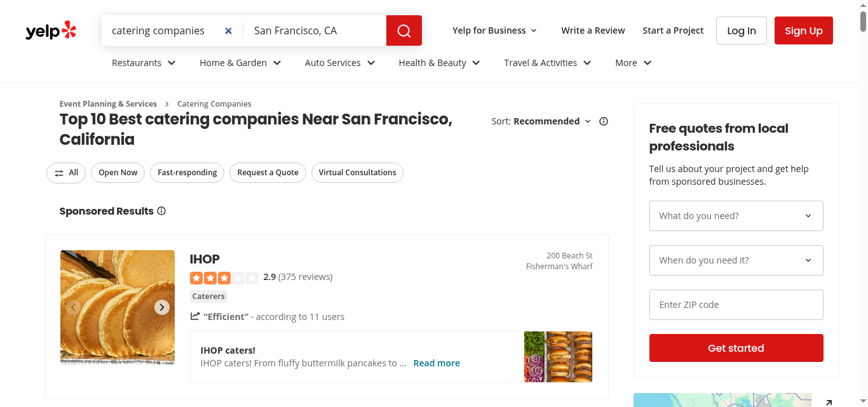This screenshot has width=868, height=407.
Task: Open the Catering Companies breadcrumb
Action: click(214, 104)
